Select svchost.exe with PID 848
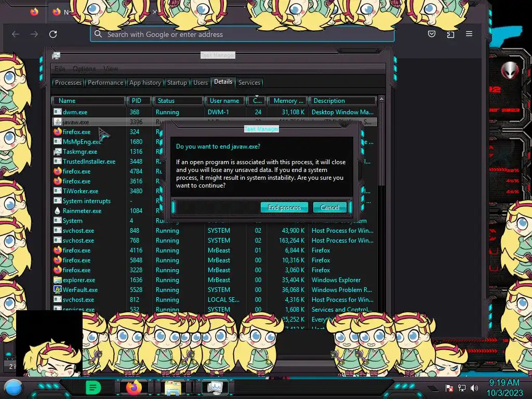 [215, 230]
